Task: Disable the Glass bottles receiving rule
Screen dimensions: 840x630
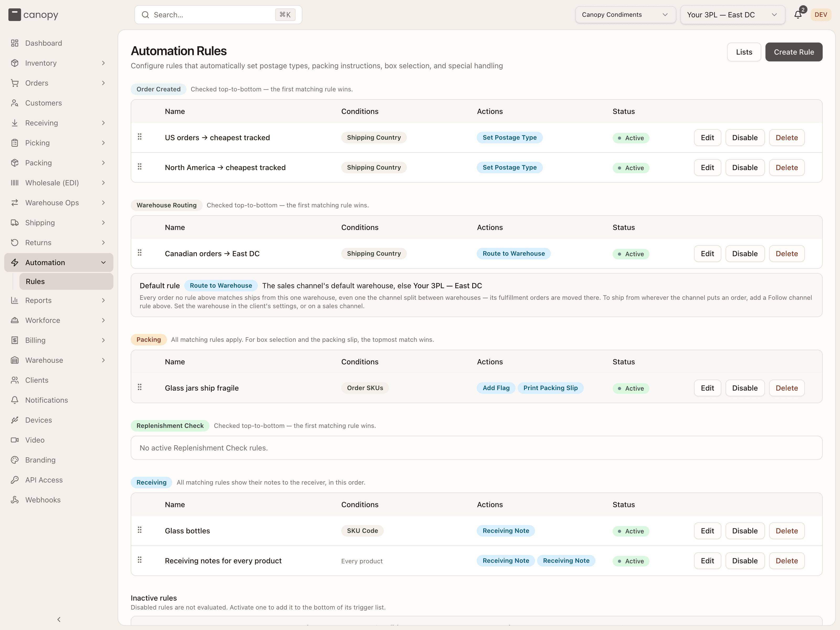Action: click(x=745, y=531)
